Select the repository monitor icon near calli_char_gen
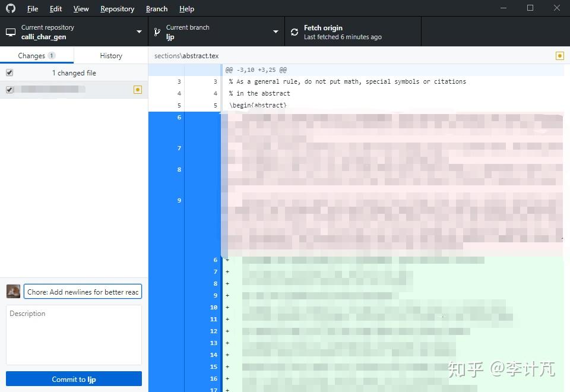The width and height of the screenshot is (570, 392). pos(10,31)
